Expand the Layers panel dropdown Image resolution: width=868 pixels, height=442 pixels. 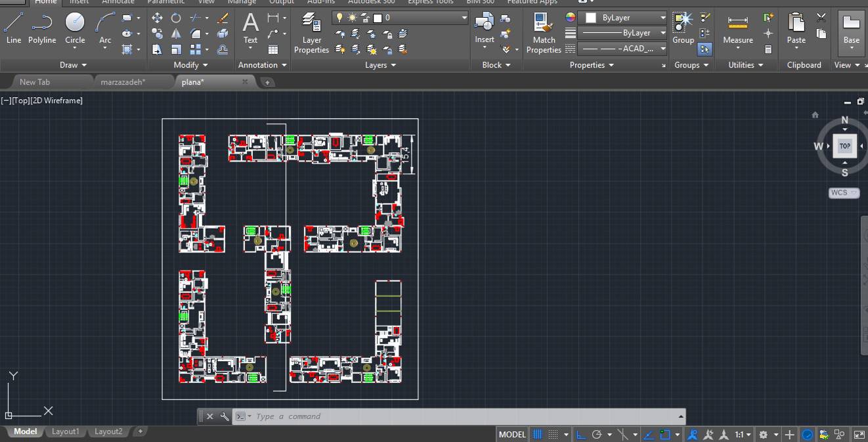click(x=381, y=65)
